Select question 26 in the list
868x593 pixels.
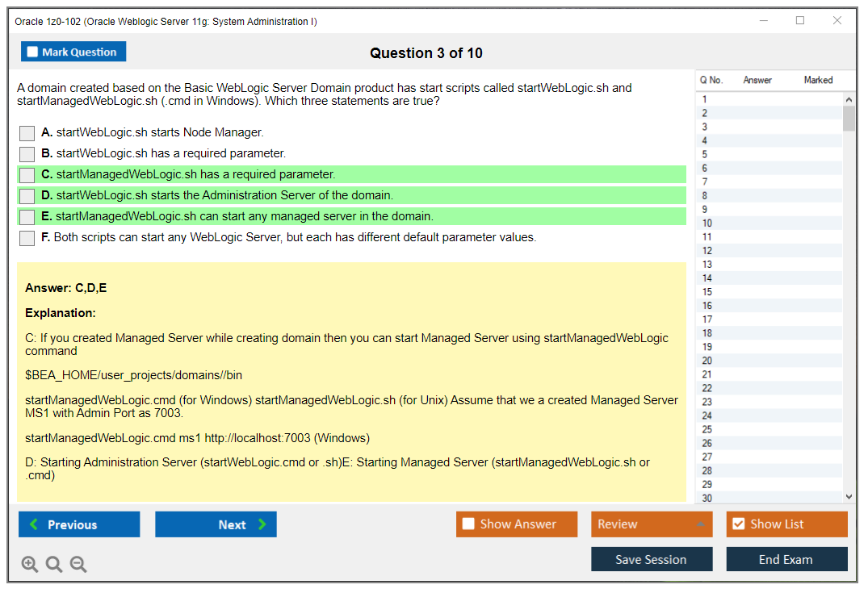(769, 443)
